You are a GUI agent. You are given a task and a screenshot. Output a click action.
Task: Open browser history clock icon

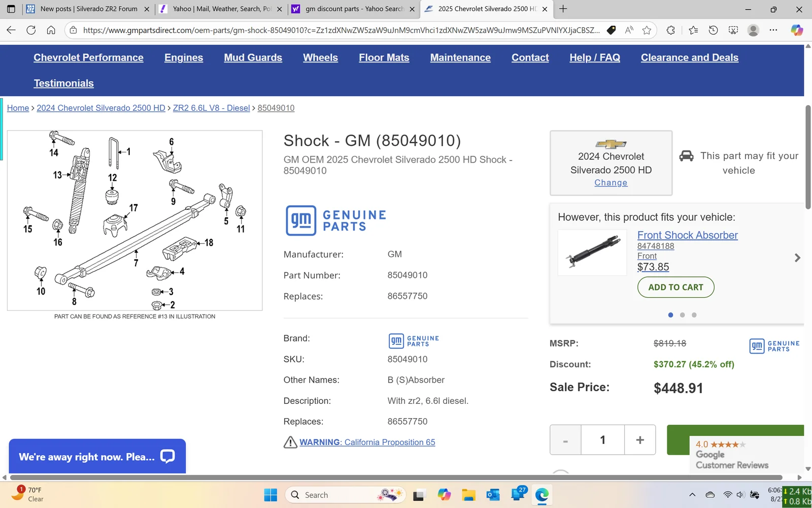point(713,30)
